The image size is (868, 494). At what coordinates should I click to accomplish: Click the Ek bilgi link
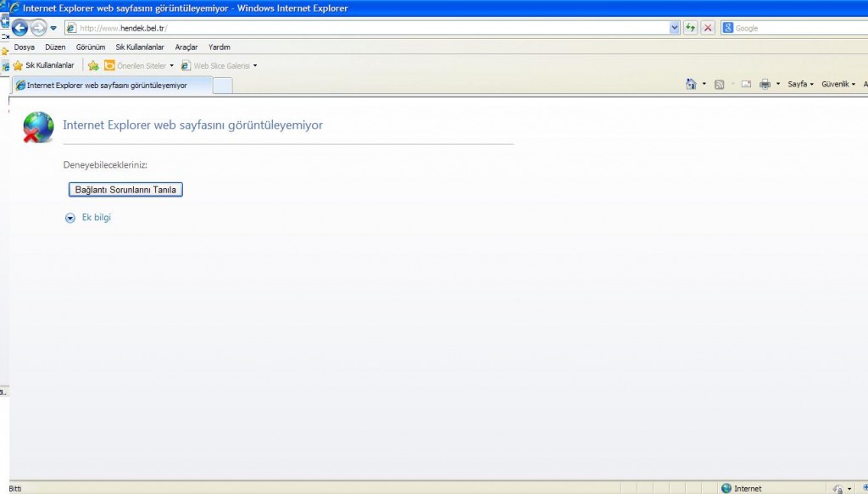(x=97, y=218)
